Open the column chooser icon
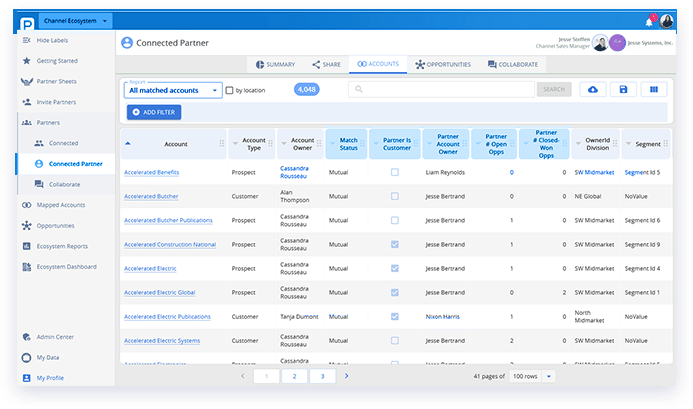Image resolution: width=693 pixels, height=409 pixels. coord(654,89)
